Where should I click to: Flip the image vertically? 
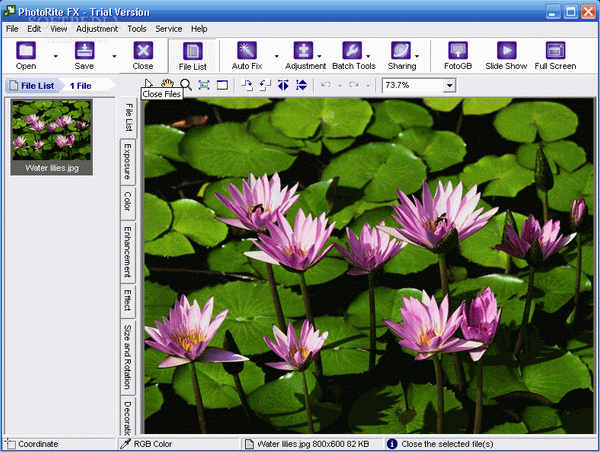[x=302, y=85]
